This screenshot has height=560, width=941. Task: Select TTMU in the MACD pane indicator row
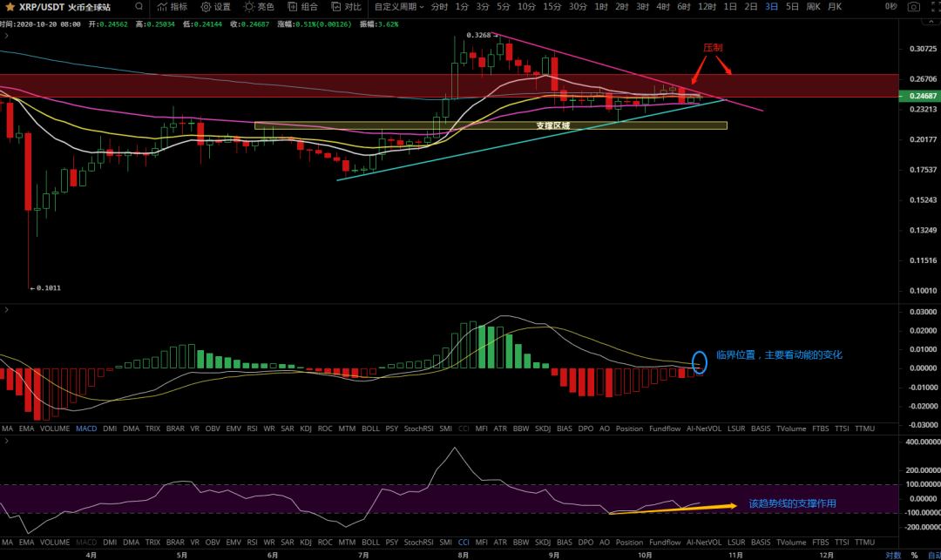(865, 428)
